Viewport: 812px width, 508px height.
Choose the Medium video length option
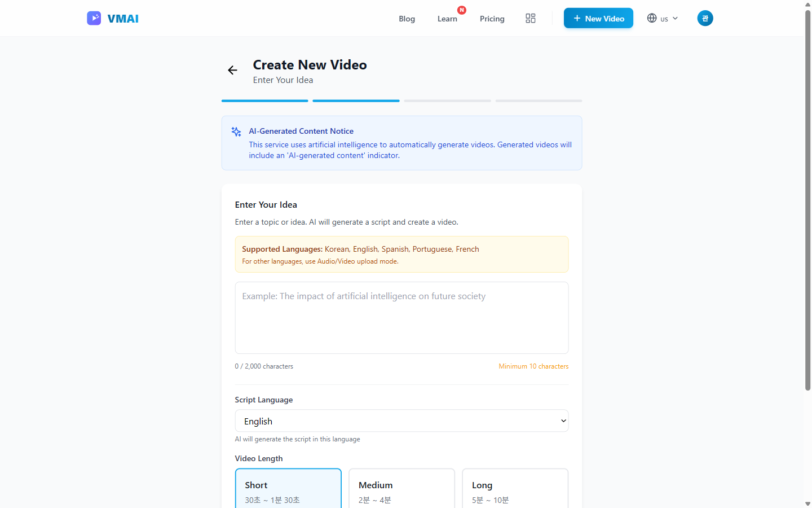coord(401,489)
